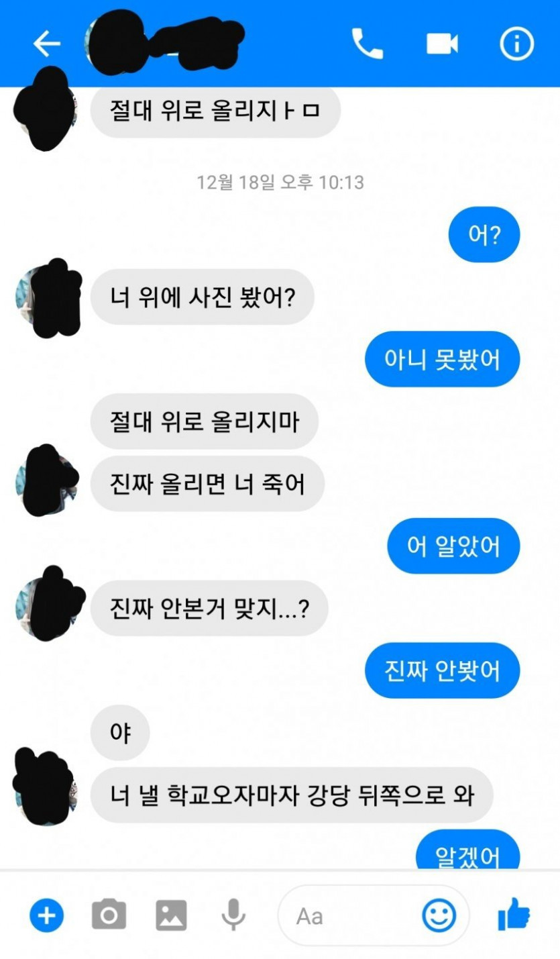
Task: Open more options with the blue plus icon
Action: point(46,915)
